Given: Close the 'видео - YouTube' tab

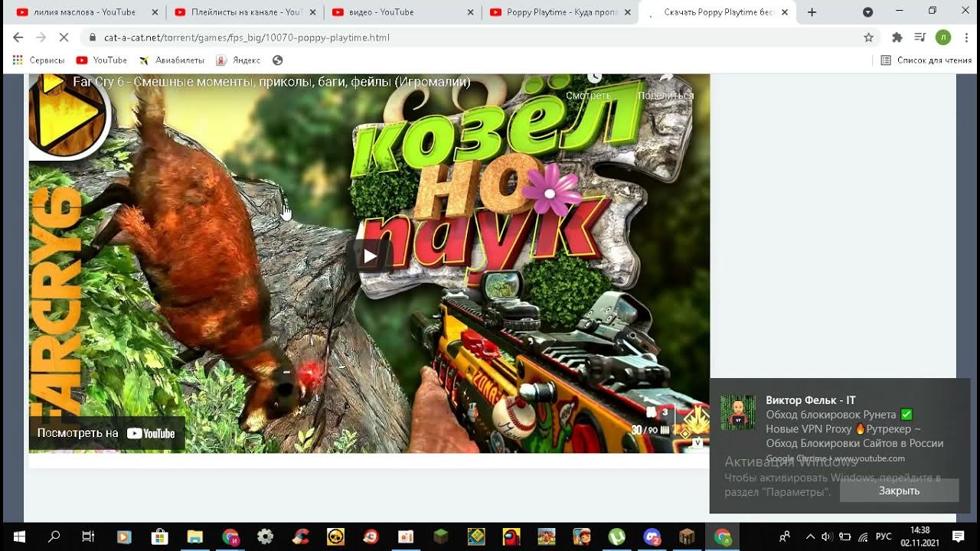Looking at the screenshot, I should tap(469, 12).
